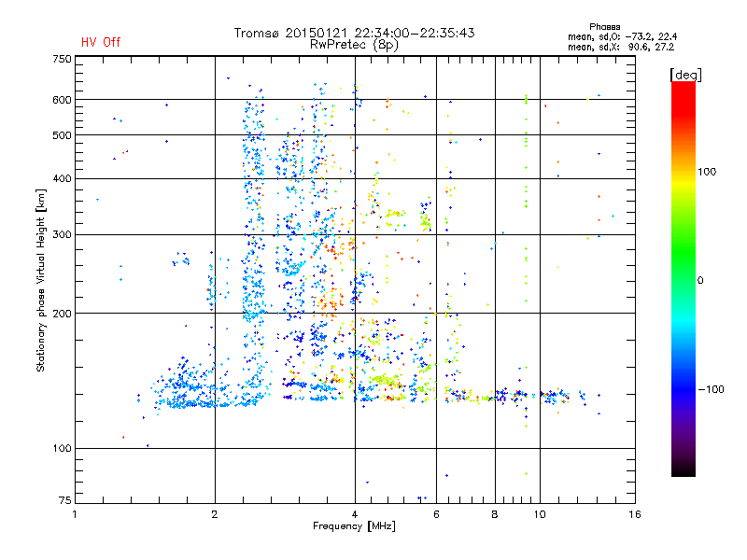The image size is (747, 560).
Task: Click the '[deg]' colorbar unit label
Action: pos(685,75)
